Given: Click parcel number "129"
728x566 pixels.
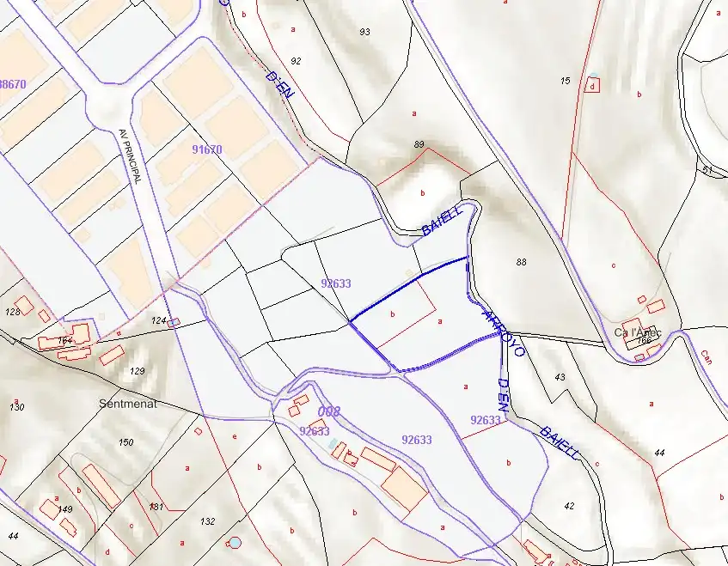Looking at the screenshot, I should tap(137, 371).
